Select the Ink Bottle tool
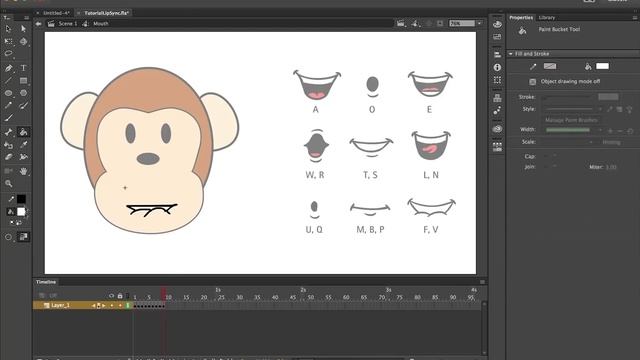This screenshot has width=640, height=360. (x=8, y=145)
